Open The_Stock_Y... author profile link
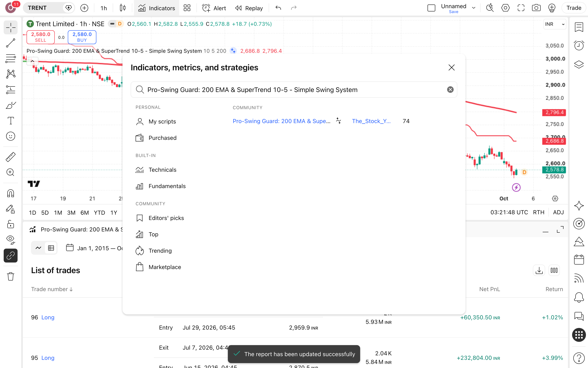Screen dimensions: 588x368 tap(371, 121)
